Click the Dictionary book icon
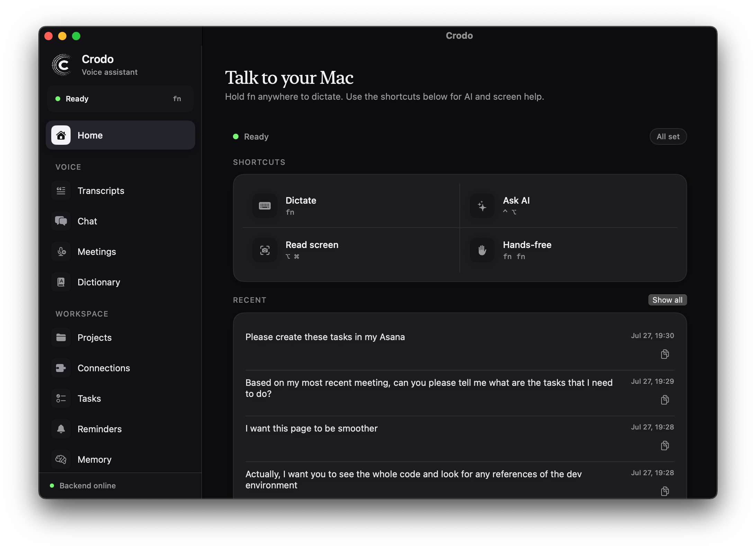Screen dimensions: 756x550 click(x=61, y=282)
